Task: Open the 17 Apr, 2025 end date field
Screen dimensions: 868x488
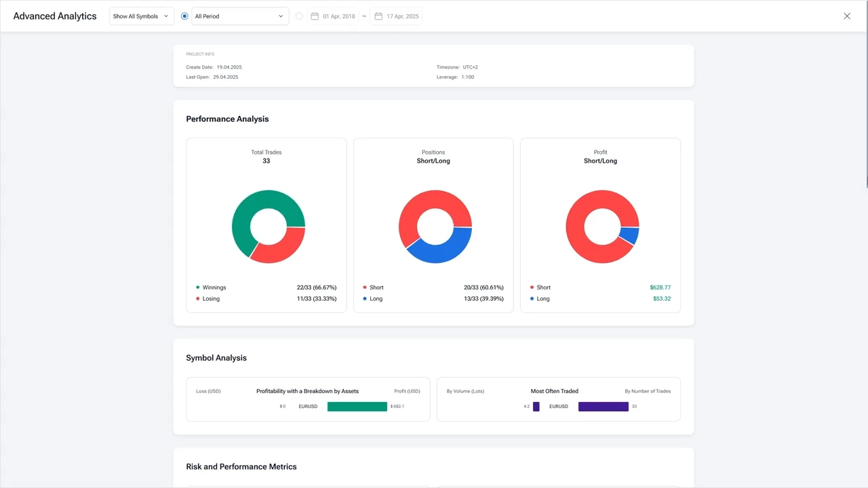Action: [x=396, y=16]
